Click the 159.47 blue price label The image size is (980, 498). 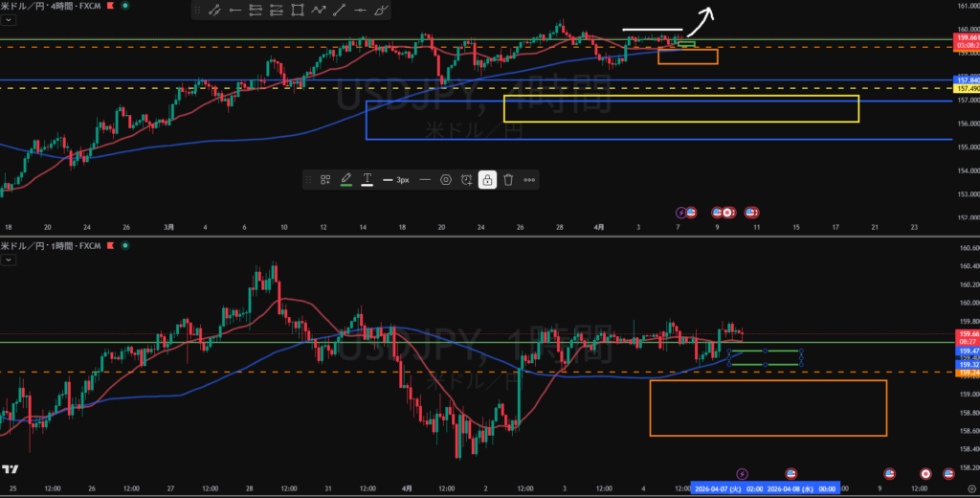967,352
